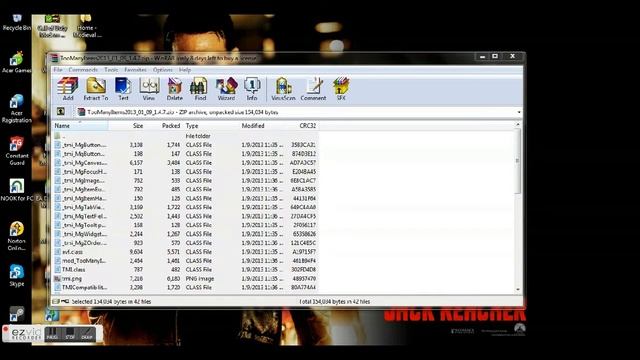The width and height of the screenshot is (640, 360).
Task: Click the "Total 134,034 bytes in 42 files" status text
Action: click(x=334, y=302)
